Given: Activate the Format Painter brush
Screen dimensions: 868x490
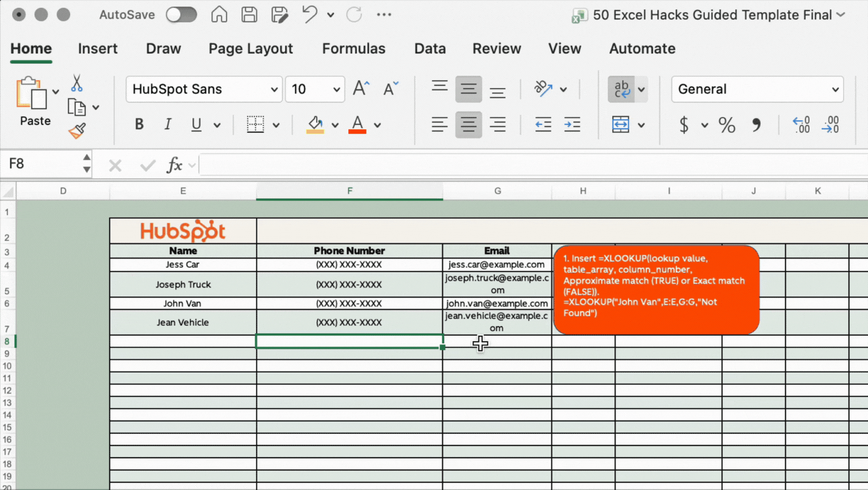Looking at the screenshot, I should [76, 130].
